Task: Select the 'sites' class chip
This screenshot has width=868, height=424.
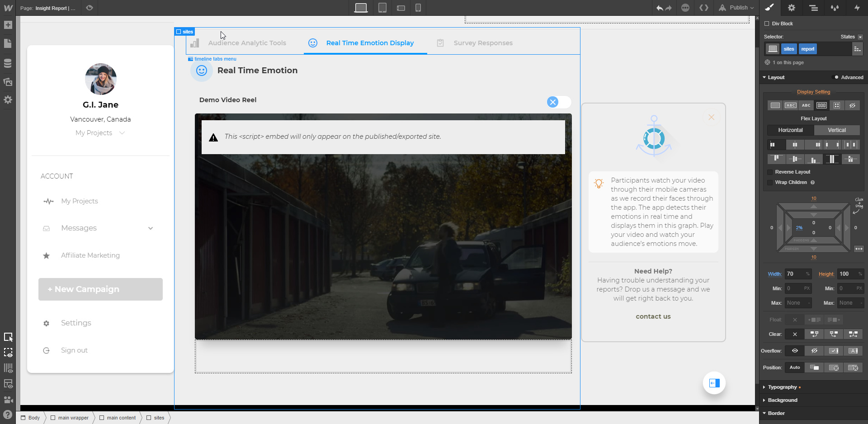Action: (x=789, y=49)
